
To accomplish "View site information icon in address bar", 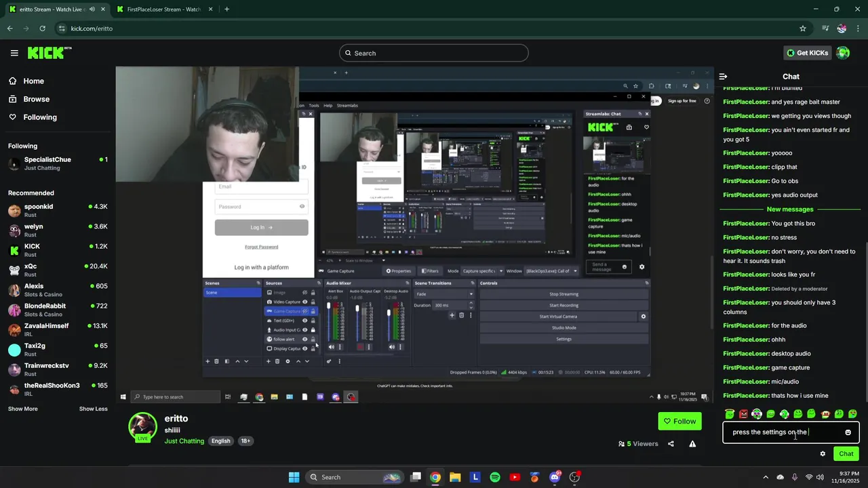I will [62, 28].
